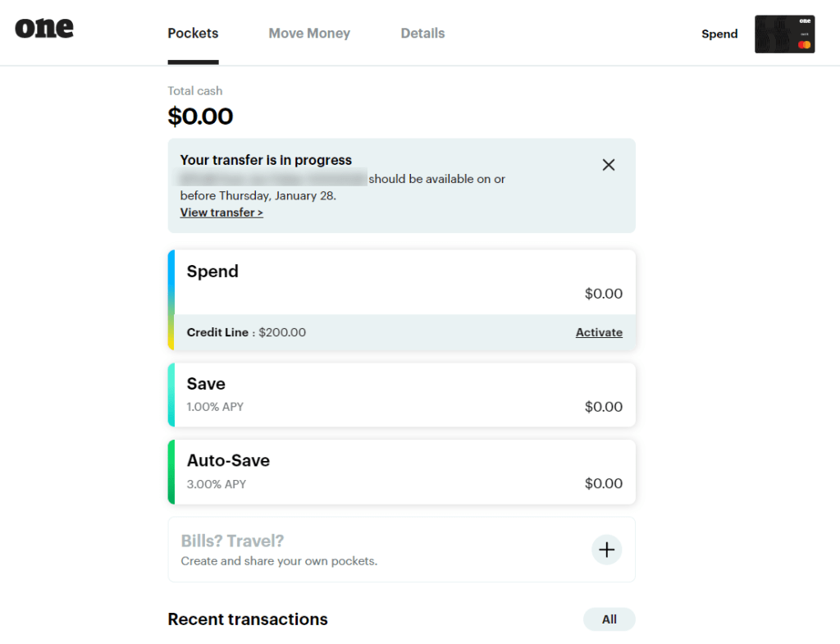This screenshot has height=644, width=840.
Task: Click the Save pocket teal color bar
Action: click(x=171, y=395)
